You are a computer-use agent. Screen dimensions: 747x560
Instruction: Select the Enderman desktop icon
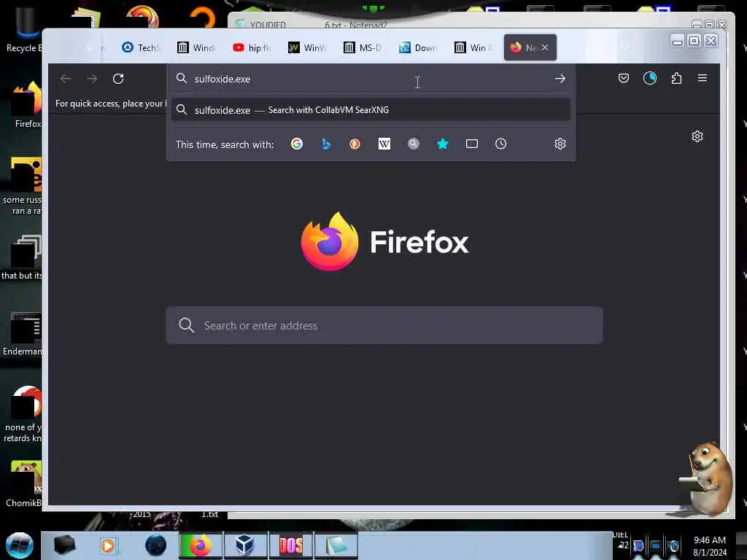click(23, 334)
